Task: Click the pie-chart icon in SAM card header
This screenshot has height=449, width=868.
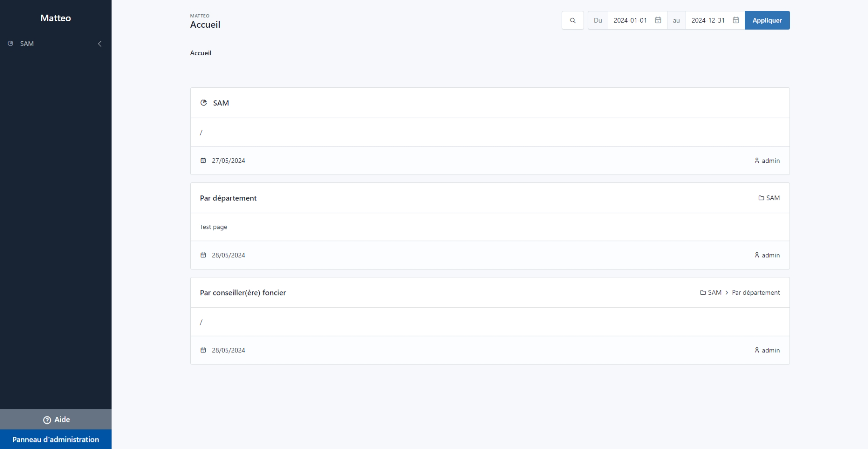Action: point(204,103)
